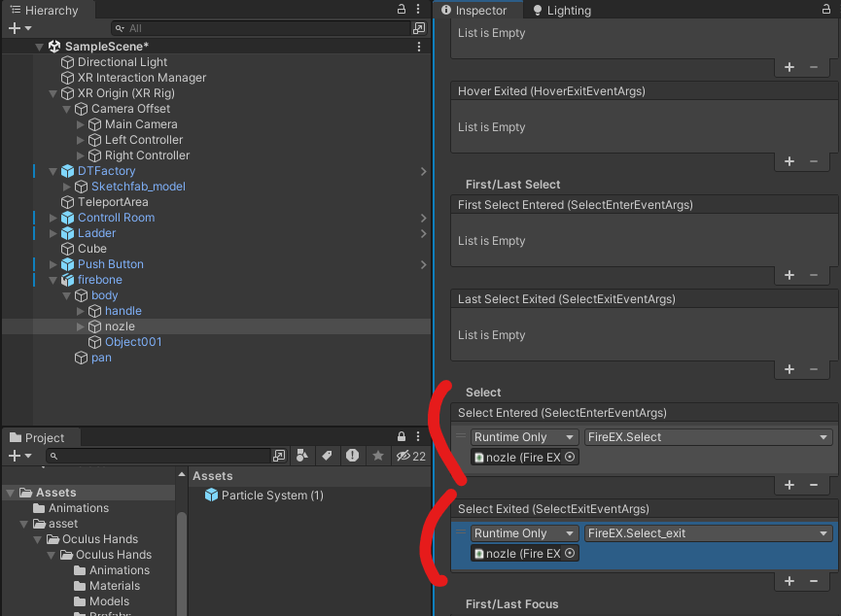Open Project search by import log type icon

click(x=352, y=456)
